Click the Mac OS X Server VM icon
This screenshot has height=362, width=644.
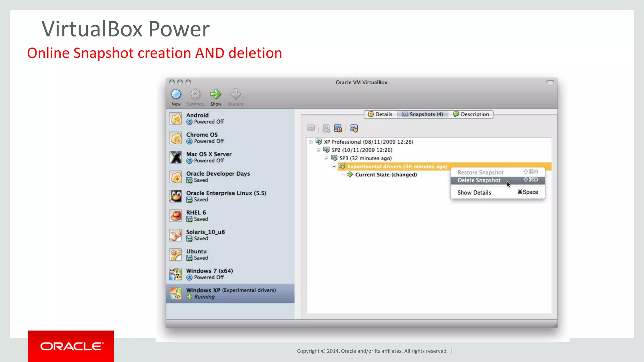[x=176, y=157]
